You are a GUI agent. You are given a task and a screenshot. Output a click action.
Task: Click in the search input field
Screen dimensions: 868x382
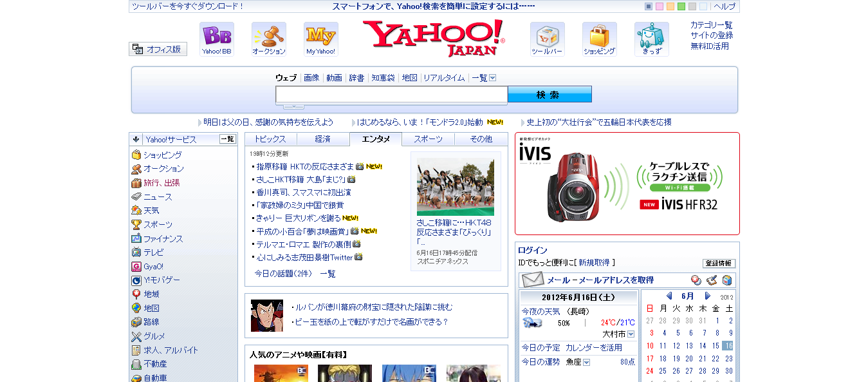392,95
